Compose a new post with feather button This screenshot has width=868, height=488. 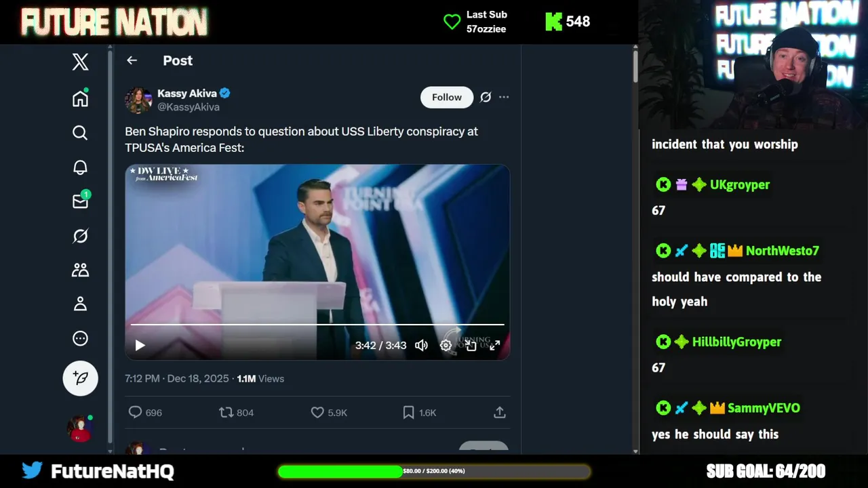coord(81,378)
